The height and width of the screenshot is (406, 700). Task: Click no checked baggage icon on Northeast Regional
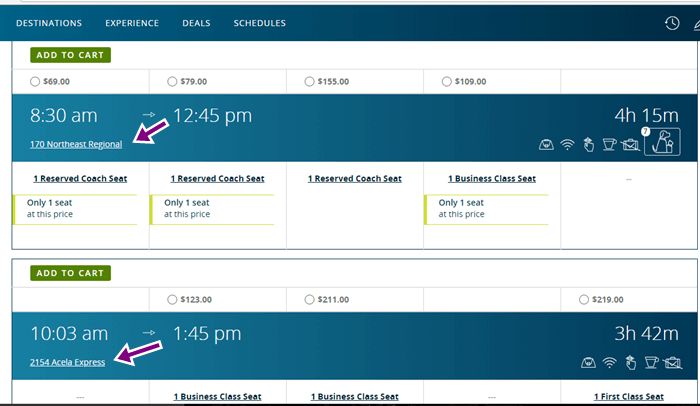[x=630, y=145]
